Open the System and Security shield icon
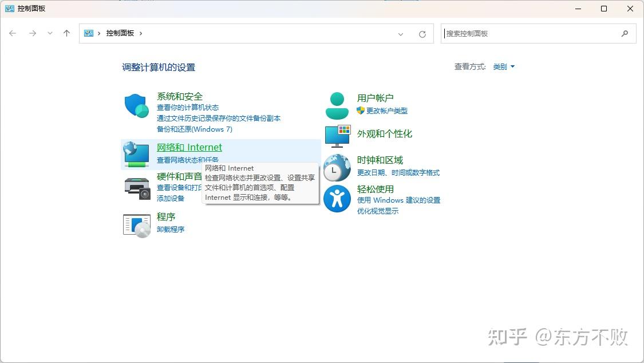This screenshot has height=363, width=644. click(x=136, y=105)
